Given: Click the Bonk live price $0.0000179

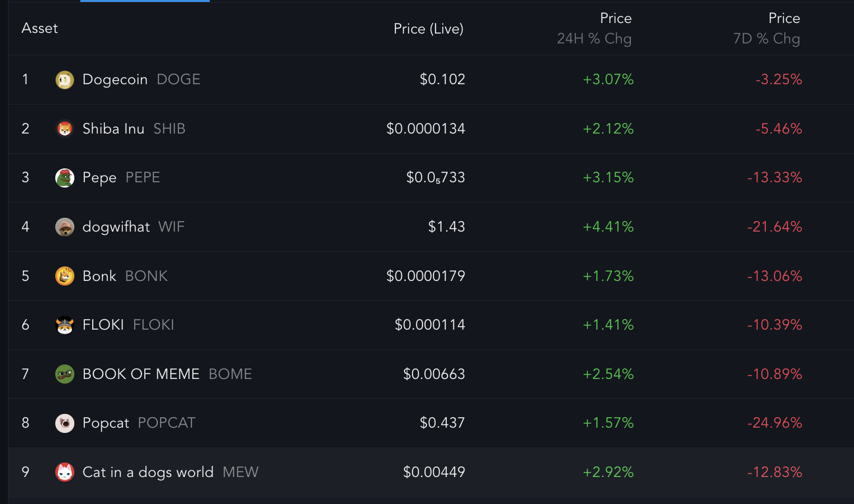Looking at the screenshot, I should pyautogui.click(x=426, y=276).
